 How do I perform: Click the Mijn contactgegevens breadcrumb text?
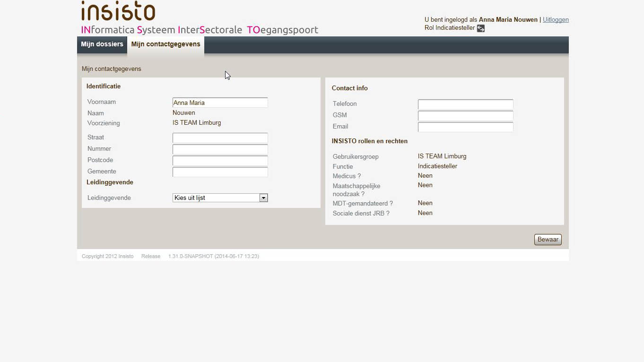(112, 69)
